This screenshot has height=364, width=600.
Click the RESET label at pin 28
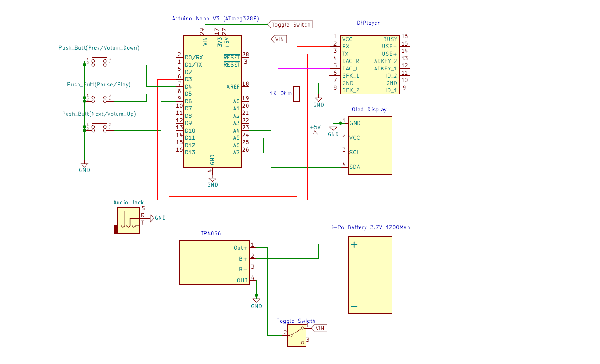(x=231, y=57)
